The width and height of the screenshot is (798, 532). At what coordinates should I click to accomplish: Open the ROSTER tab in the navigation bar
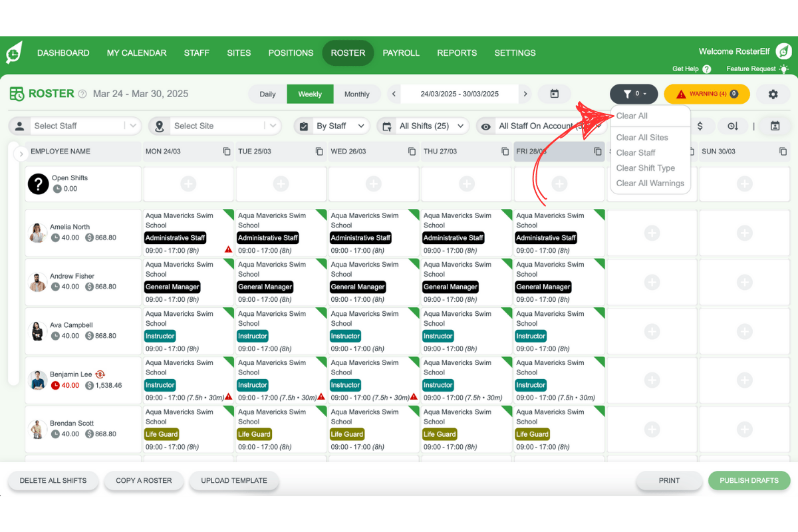pyautogui.click(x=348, y=53)
